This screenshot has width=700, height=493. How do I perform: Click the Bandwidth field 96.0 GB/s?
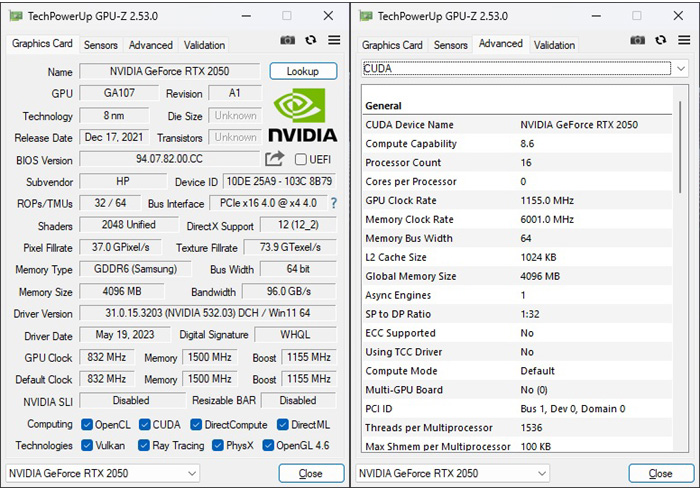tap(289, 292)
